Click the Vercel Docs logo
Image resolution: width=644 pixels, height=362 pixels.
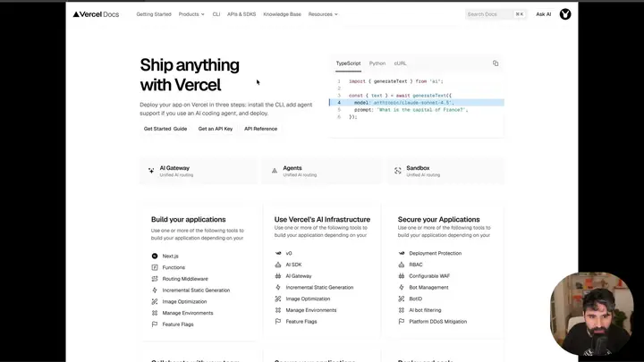pos(96,14)
